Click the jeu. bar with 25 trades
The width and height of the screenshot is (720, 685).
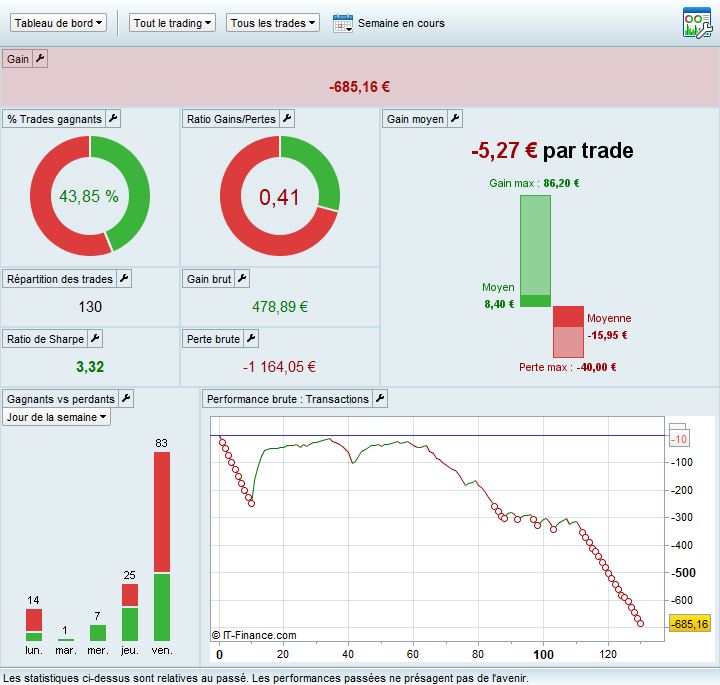[130, 612]
